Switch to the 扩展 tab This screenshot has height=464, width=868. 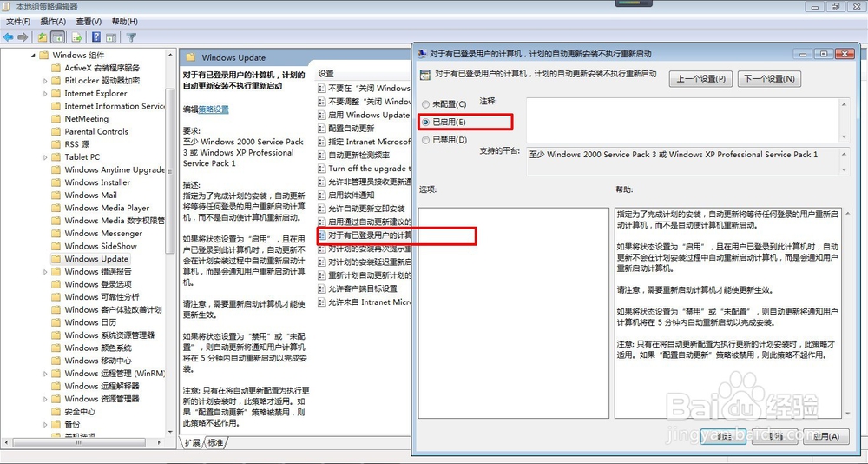tap(192, 442)
